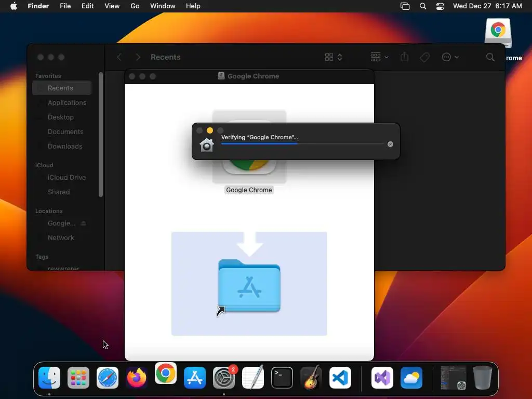The height and width of the screenshot is (399, 532).
Task: Open Stage Manager icon in menu bar
Action: click(405, 6)
